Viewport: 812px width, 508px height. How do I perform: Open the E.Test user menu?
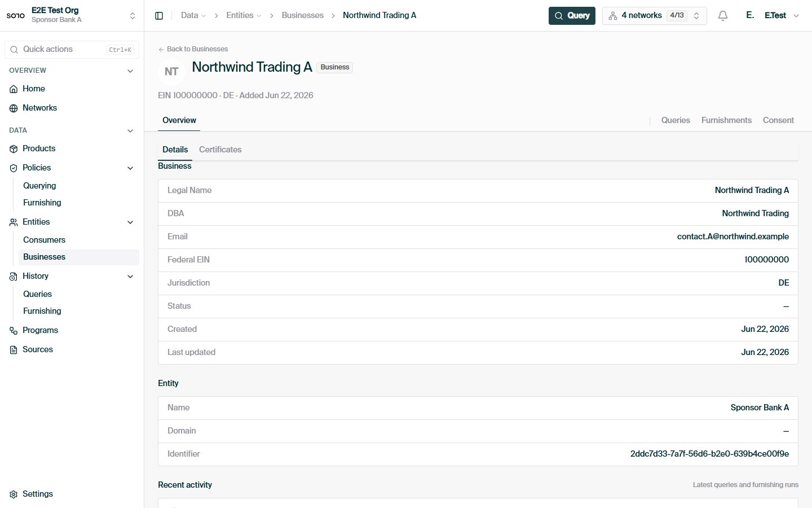click(x=782, y=15)
